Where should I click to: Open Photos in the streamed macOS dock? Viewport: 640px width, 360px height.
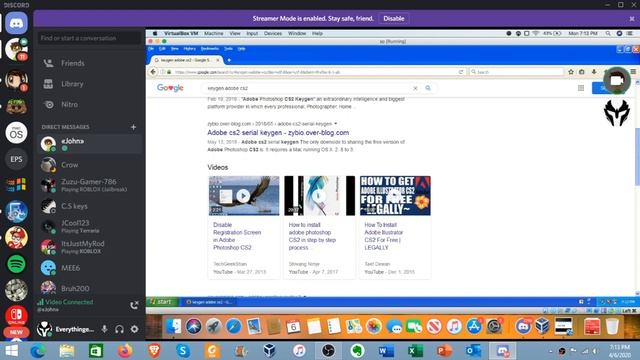374,327
